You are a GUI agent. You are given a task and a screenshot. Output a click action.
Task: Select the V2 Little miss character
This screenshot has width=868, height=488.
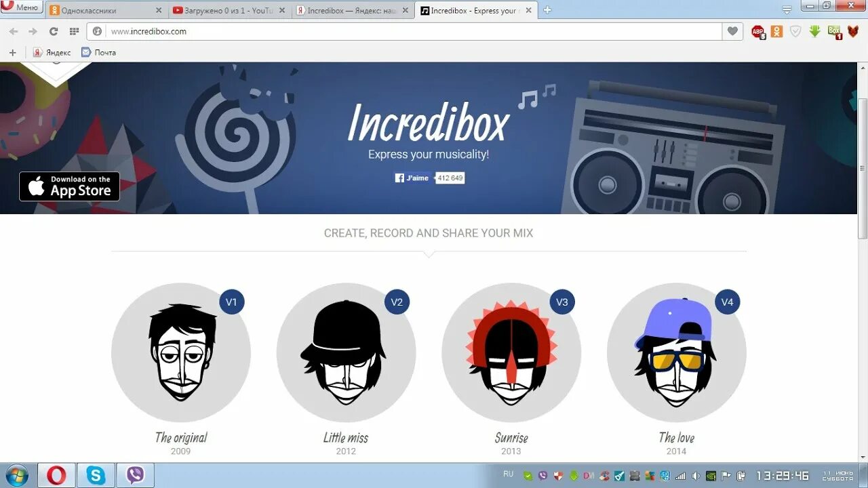point(346,352)
